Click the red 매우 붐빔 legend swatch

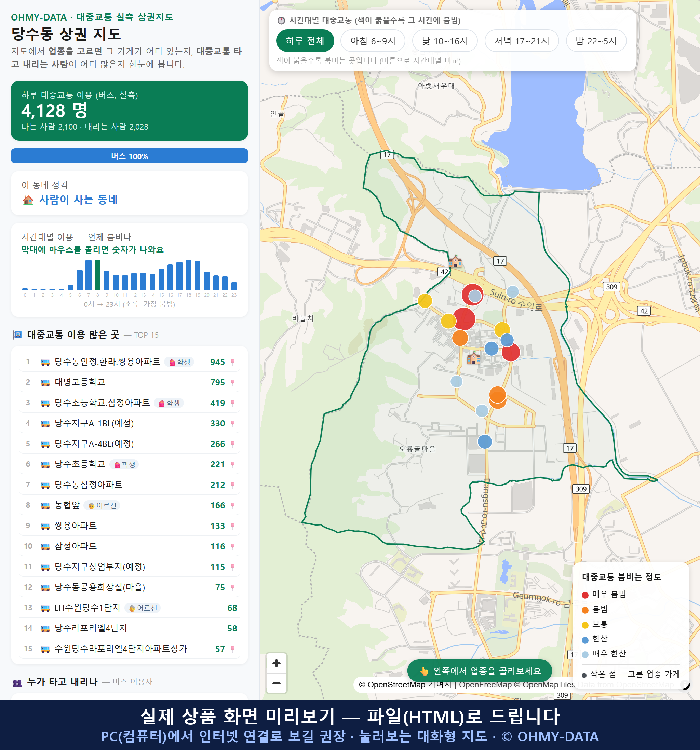(x=585, y=595)
